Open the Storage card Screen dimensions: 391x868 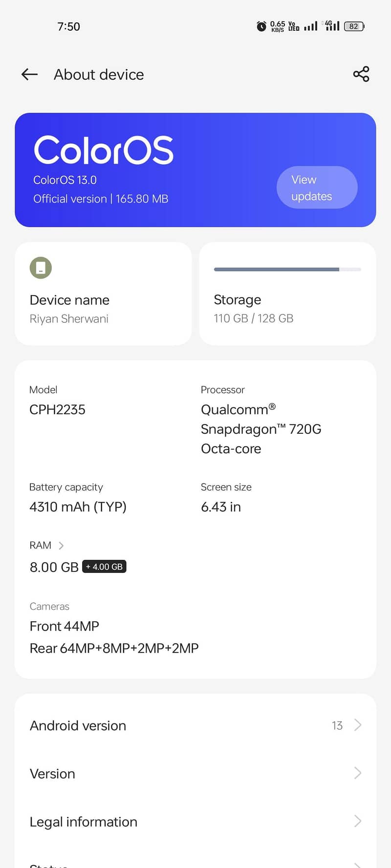(287, 294)
